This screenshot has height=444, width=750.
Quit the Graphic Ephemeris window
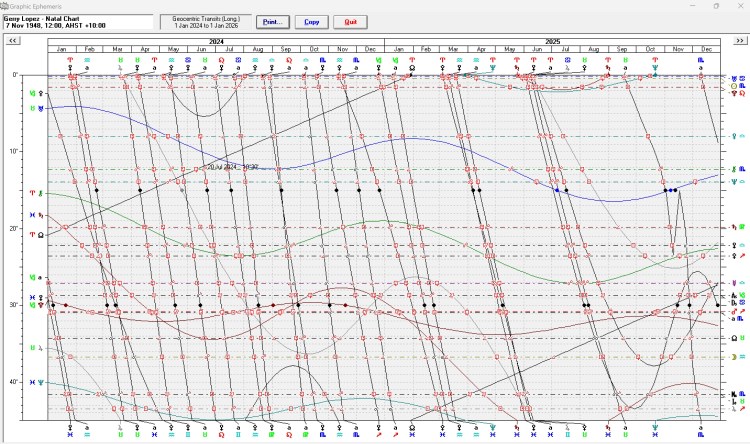point(350,21)
